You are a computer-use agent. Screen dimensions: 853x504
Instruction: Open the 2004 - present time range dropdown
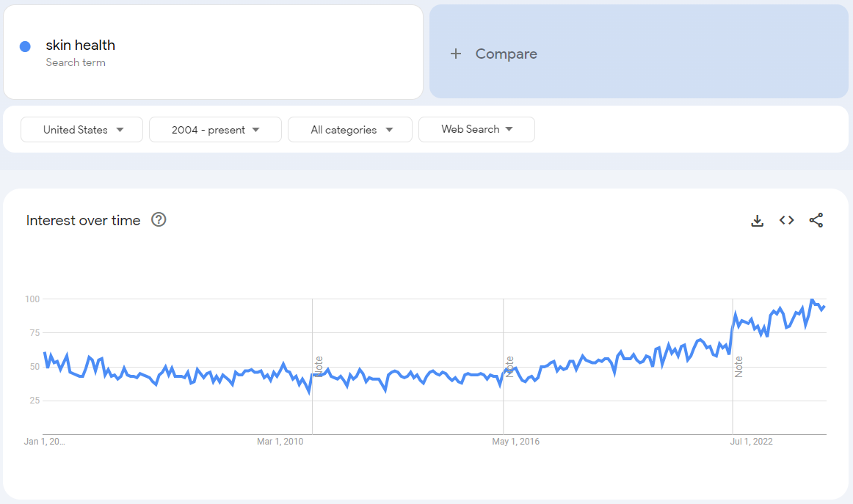pos(215,129)
